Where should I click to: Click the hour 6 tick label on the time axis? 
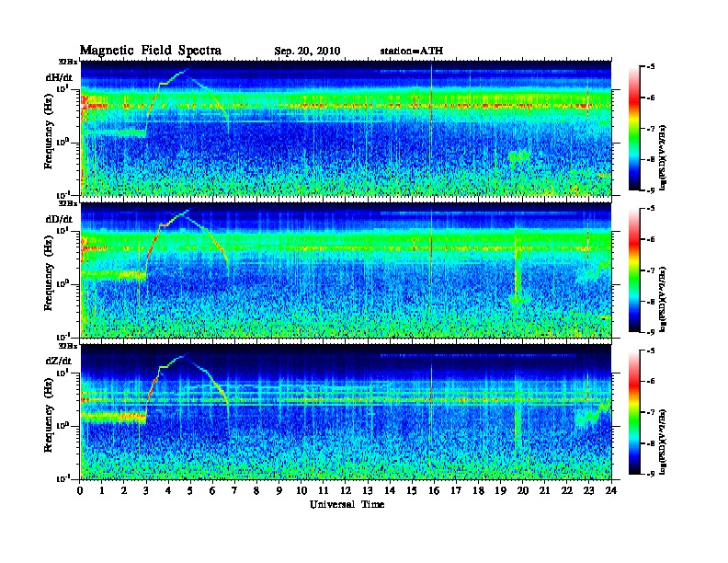212,490
